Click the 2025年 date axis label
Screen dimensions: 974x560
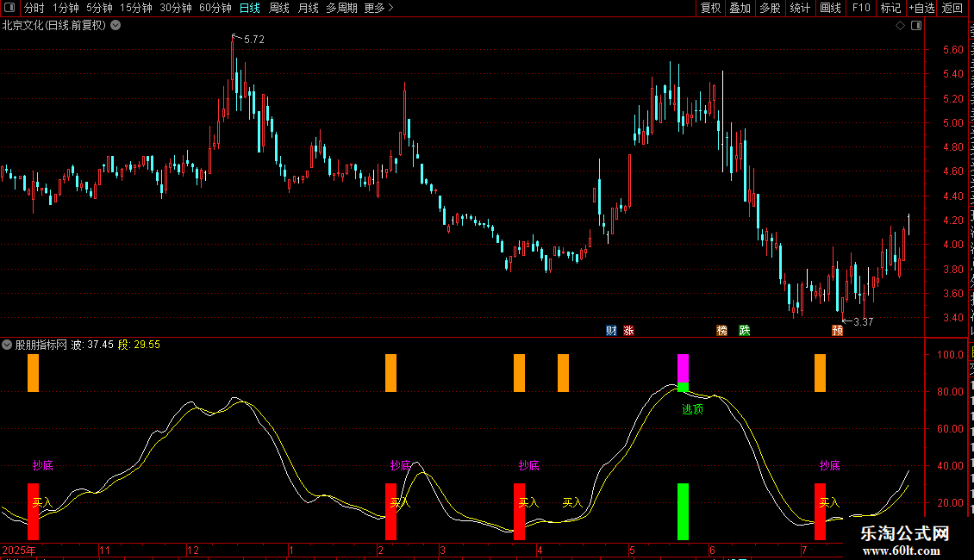click(19, 550)
